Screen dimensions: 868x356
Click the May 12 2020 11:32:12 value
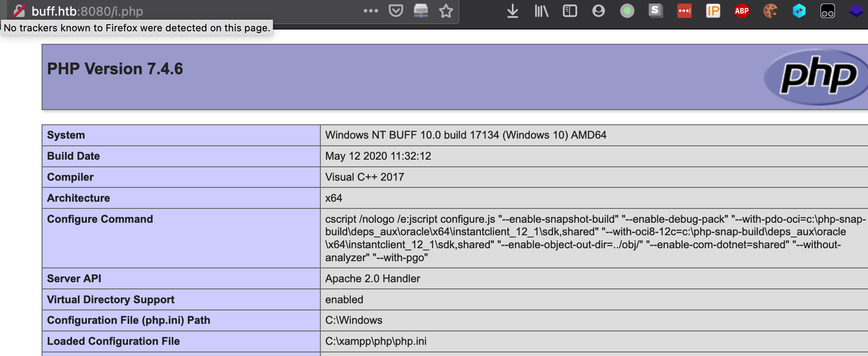click(378, 156)
